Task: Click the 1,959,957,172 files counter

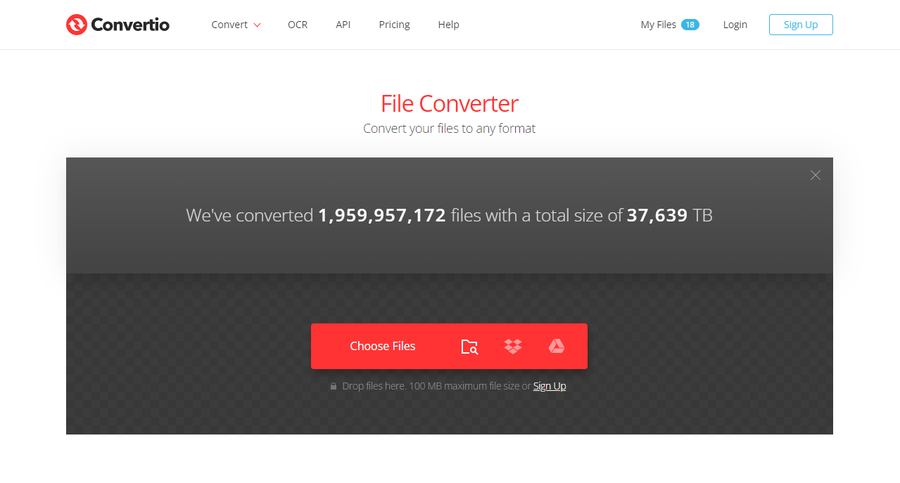Action: (382, 215)
